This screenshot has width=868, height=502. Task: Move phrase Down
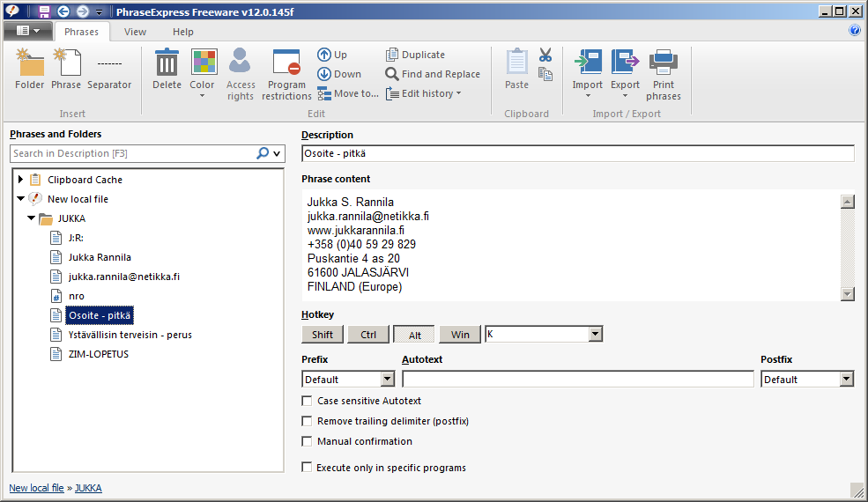339,74
